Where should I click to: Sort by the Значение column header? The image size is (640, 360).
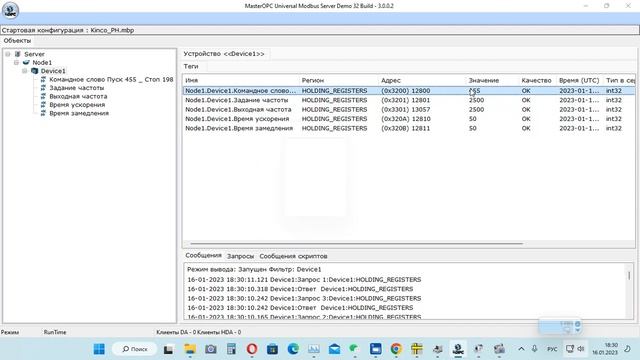coord(492,80)
